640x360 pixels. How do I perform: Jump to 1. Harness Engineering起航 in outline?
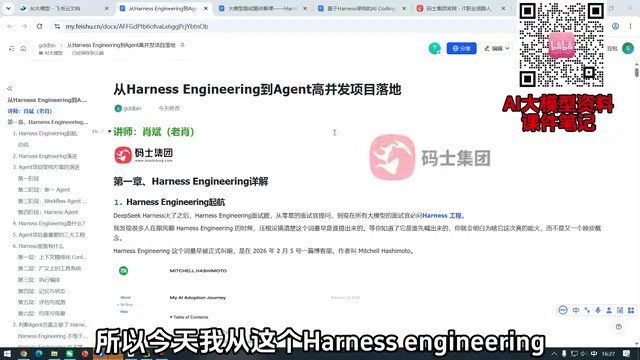pos(44,133)
